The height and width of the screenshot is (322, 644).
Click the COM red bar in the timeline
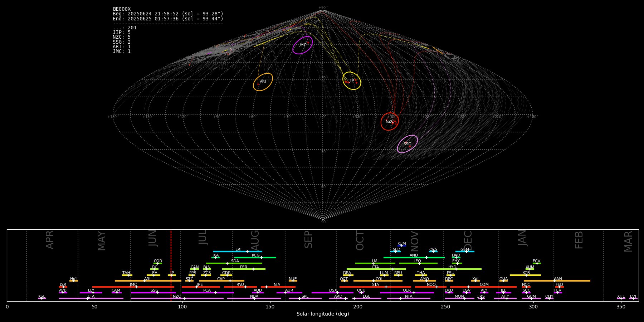(x=483, y=287)
